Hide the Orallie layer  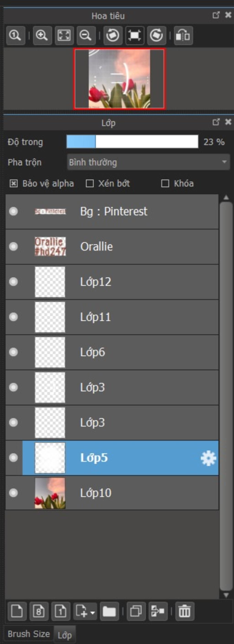coord(13,246)
